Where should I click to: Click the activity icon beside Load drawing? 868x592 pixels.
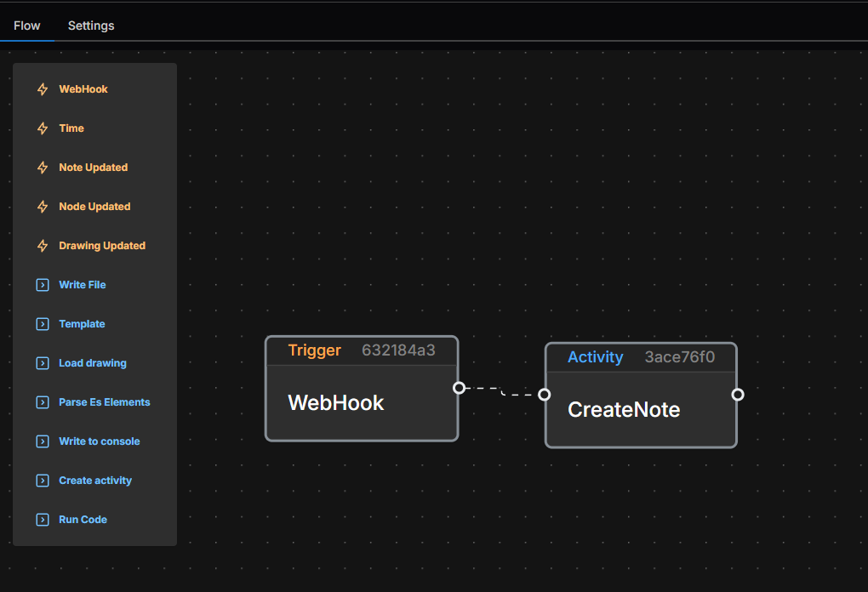43,363
